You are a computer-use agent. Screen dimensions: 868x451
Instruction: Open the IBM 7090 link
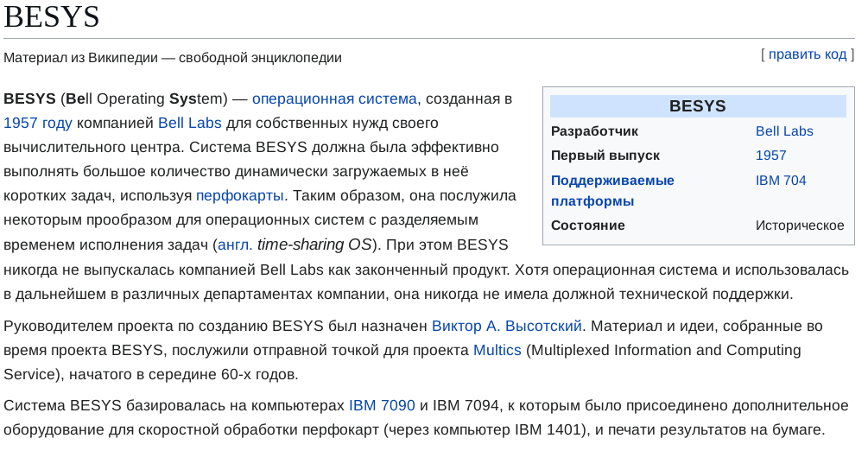pyautogui.click(x=382, y=405)
